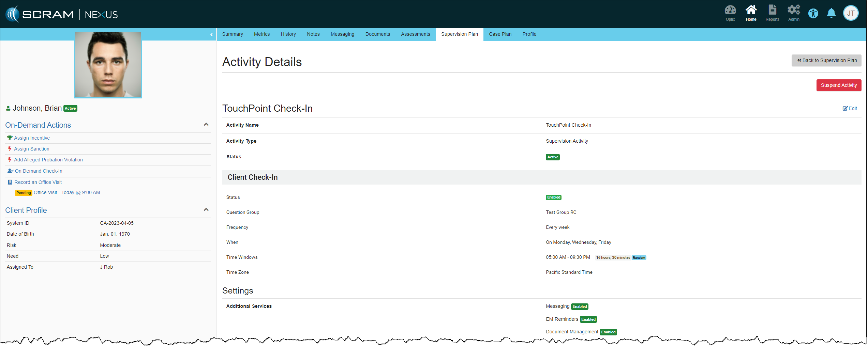Go Back to Supervision Plan
The image size is (868, 348).
coord(826,60)
